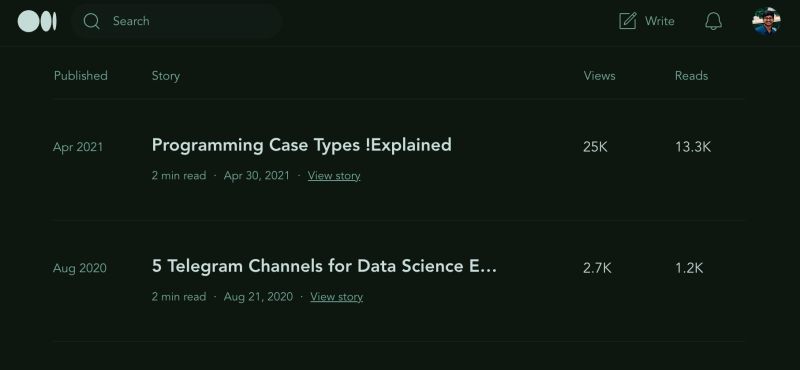Click the Write pencil icon
The width and height of the screenshot is (800, 370).
tap(628, 21)
